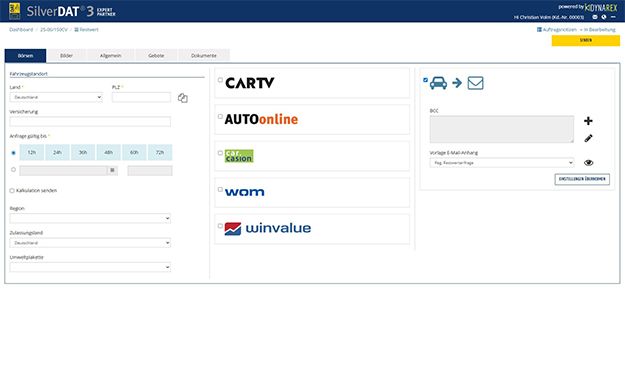Click the SilverDAT 3 logo icon
Image resolution: width=625 pixels, height=378 pixels.
14,11
